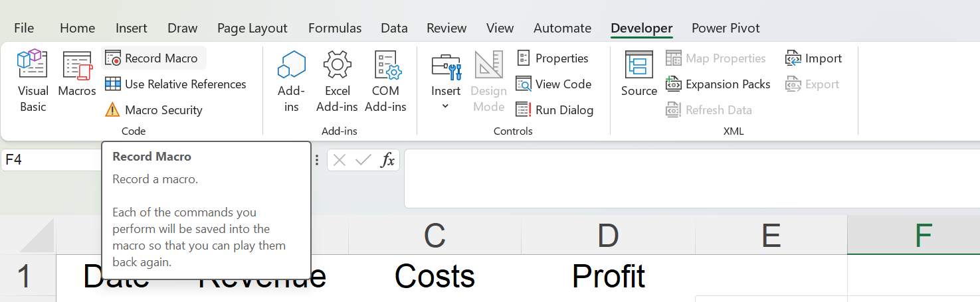Open the Draw tab
This screenshot has height=302, width=980.
(x=183, y=28)
